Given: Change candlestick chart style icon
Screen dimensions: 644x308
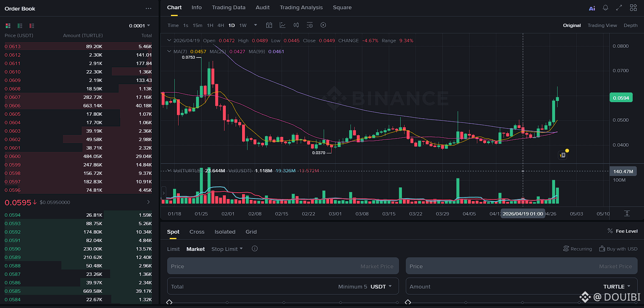Looking at the screenshot, I should tap(296, 25).
